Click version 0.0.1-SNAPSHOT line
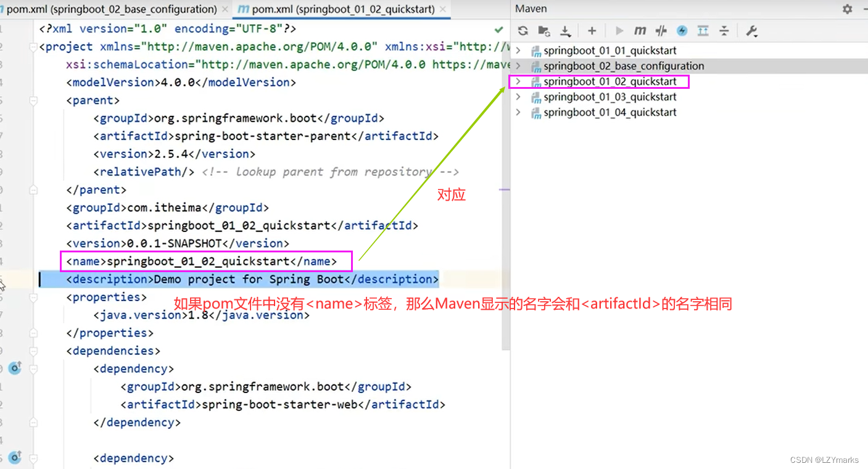868x469 pixels. point(178,243)
